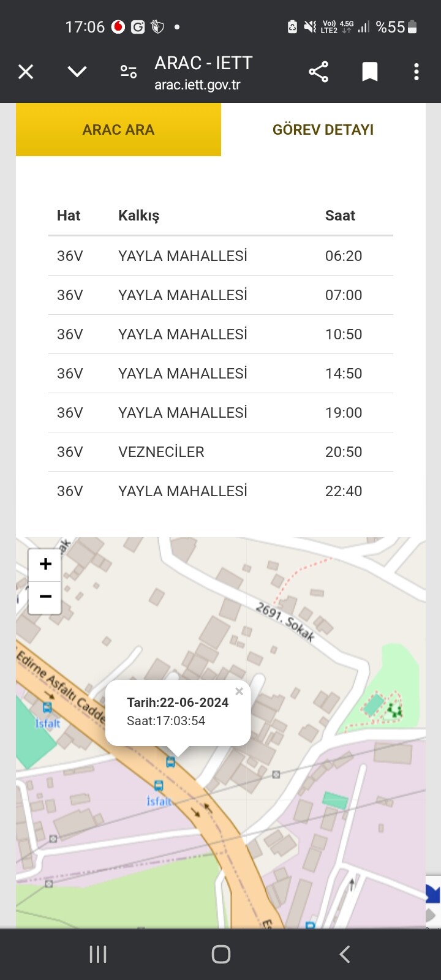This screenshot has height=980, width=441.
Task: Click the bus marker under the popup
Action: (x=171, y=762)
